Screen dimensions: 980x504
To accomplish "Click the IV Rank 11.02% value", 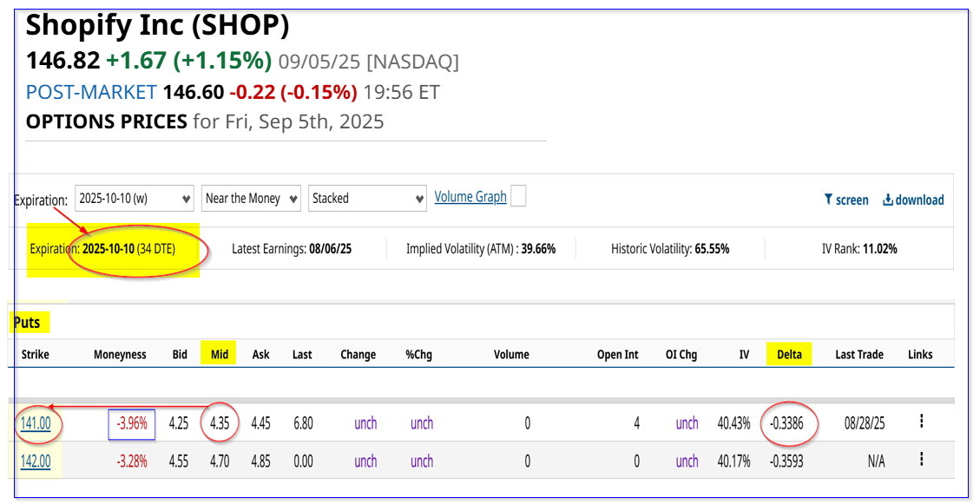I will pos(880,249).
